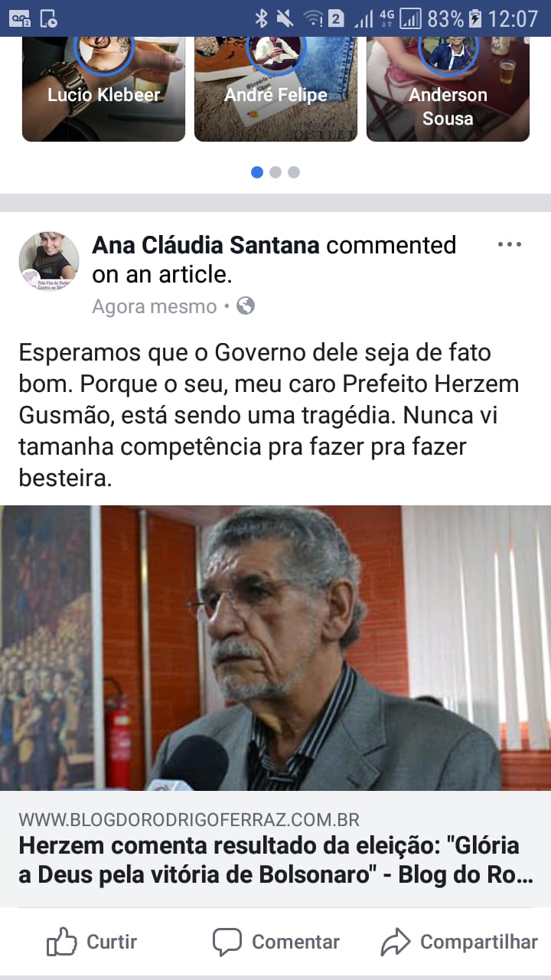551x980 pixels.
Task: Open Ana Cláudia Santana's profile picture
Action: (49, 262)
